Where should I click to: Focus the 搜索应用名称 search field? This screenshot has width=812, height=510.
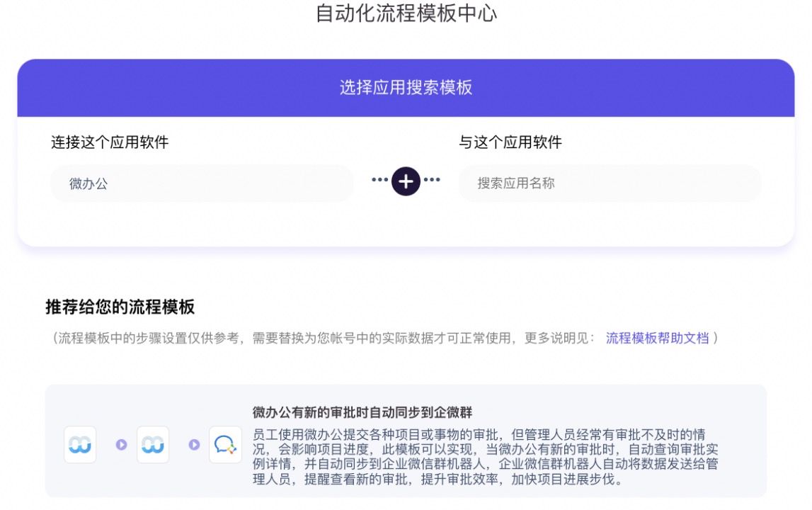(x=610, y=183)
